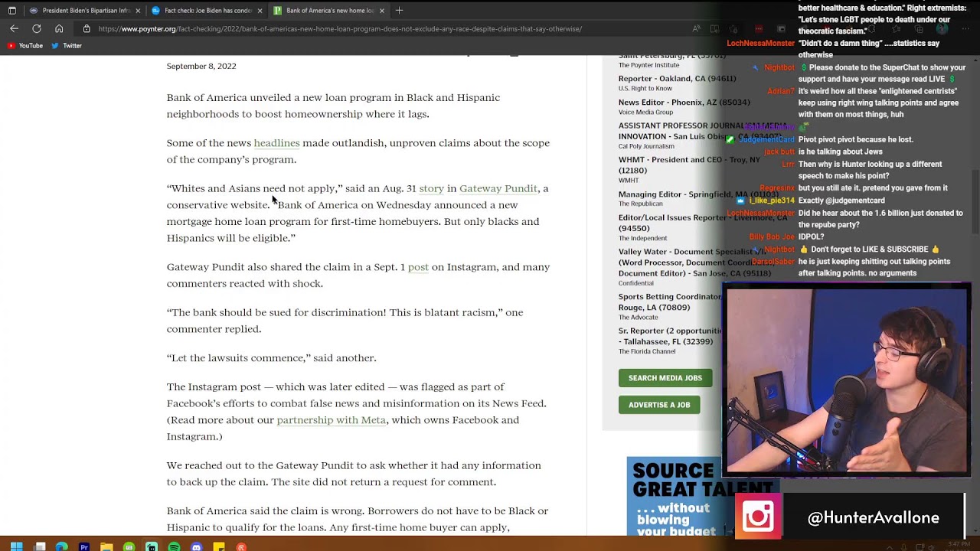
Task: Open the browser home page
Action: point(59,29)
